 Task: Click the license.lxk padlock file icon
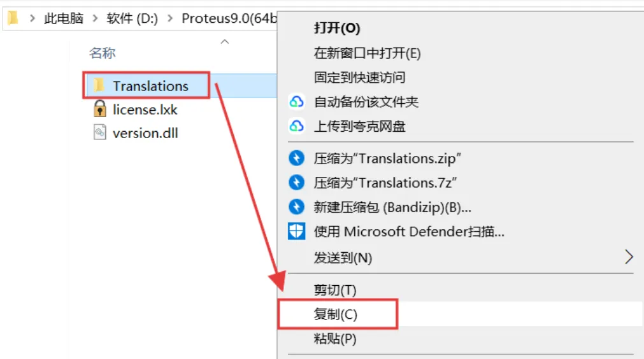(x=99, y=109)
